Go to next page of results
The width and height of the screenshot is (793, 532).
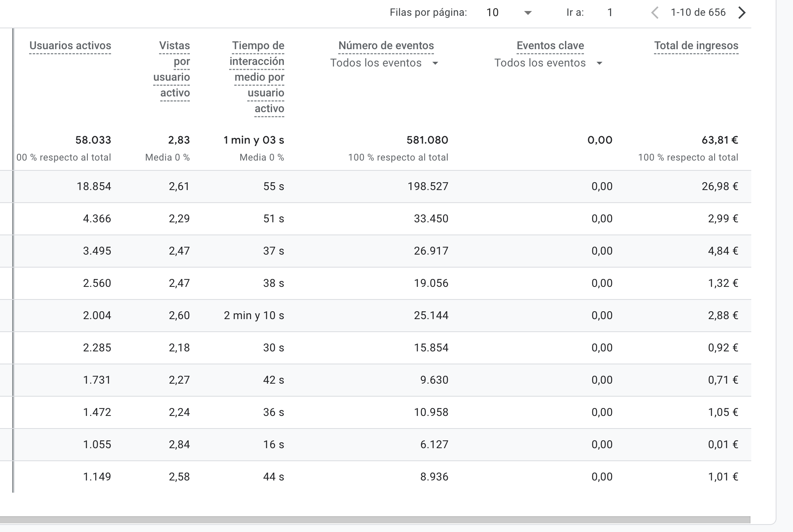pos(742,13)
